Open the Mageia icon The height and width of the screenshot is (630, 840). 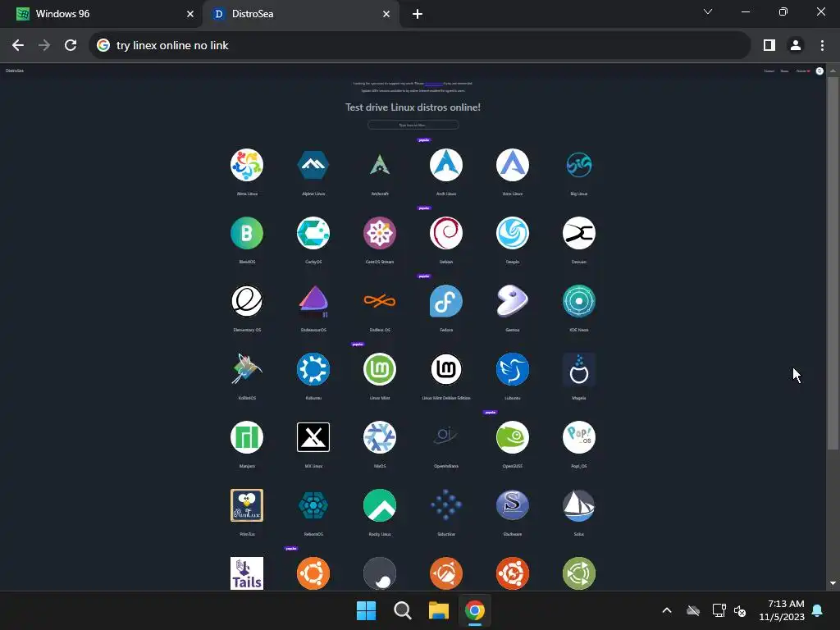click(579, 369)
